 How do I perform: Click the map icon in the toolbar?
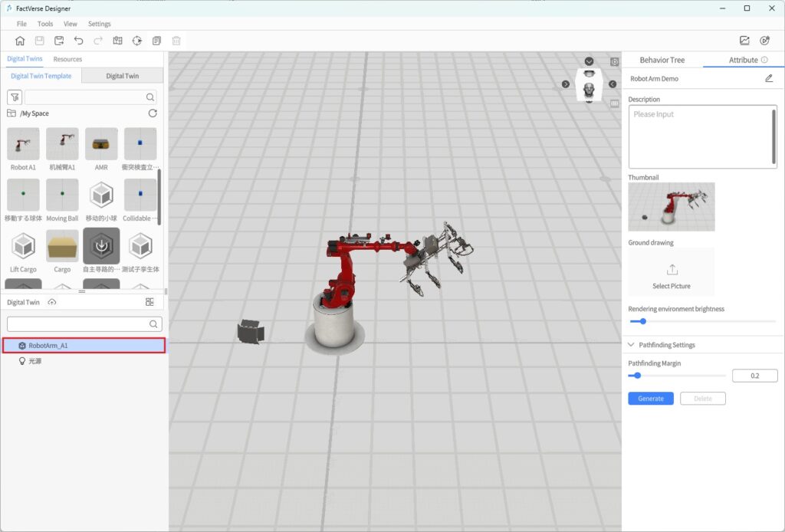[x=117, y=41]
